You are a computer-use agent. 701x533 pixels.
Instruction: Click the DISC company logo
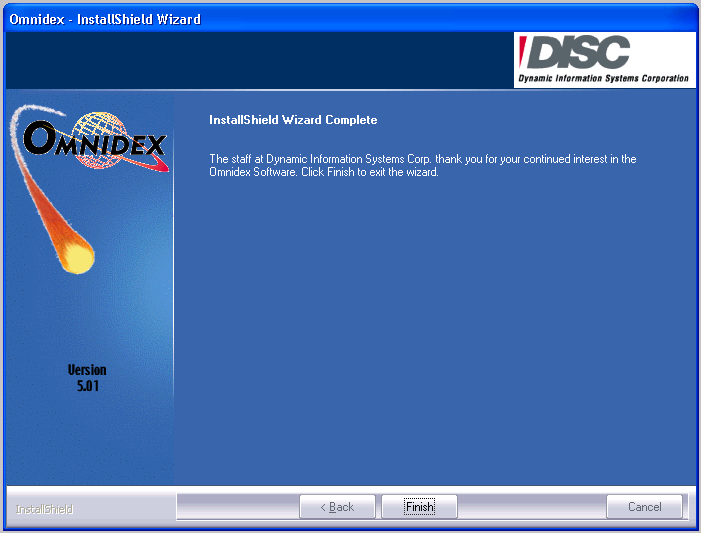click(x=592, y=52)
